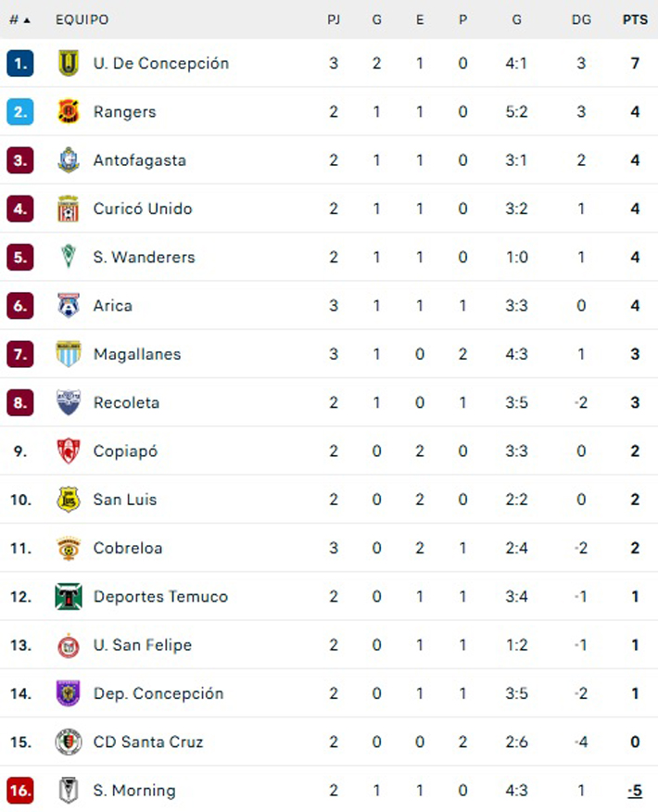Click the PJ matches played header
This screenshot has width=658, height=812.
coord(334,19)
